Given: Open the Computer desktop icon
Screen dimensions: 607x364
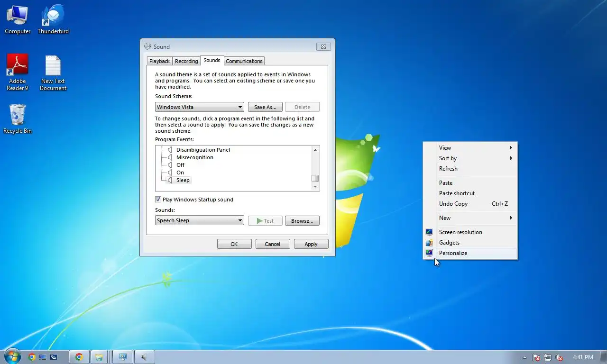Looking at the screenshot, I should tap(18, 20).
